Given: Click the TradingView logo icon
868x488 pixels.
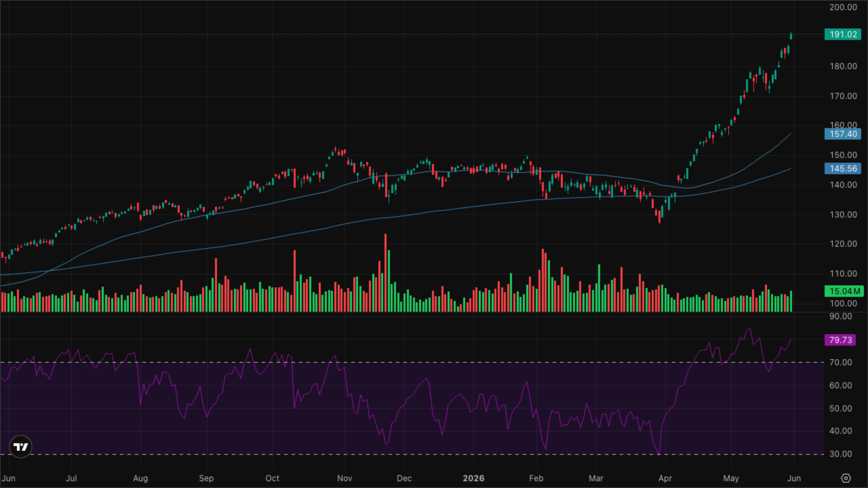Looking at the screenshot, I should pyautogui.click(x=21, y=447).
